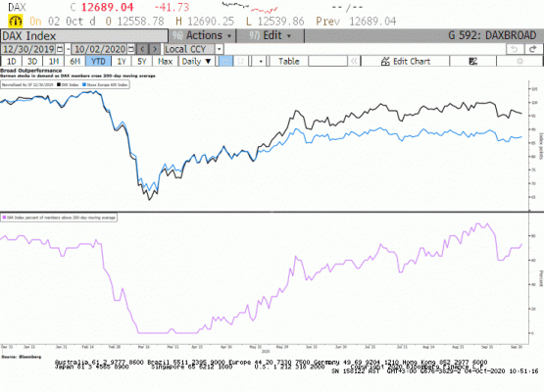Shift date range backward with left arrow

(x=142, y=49)
